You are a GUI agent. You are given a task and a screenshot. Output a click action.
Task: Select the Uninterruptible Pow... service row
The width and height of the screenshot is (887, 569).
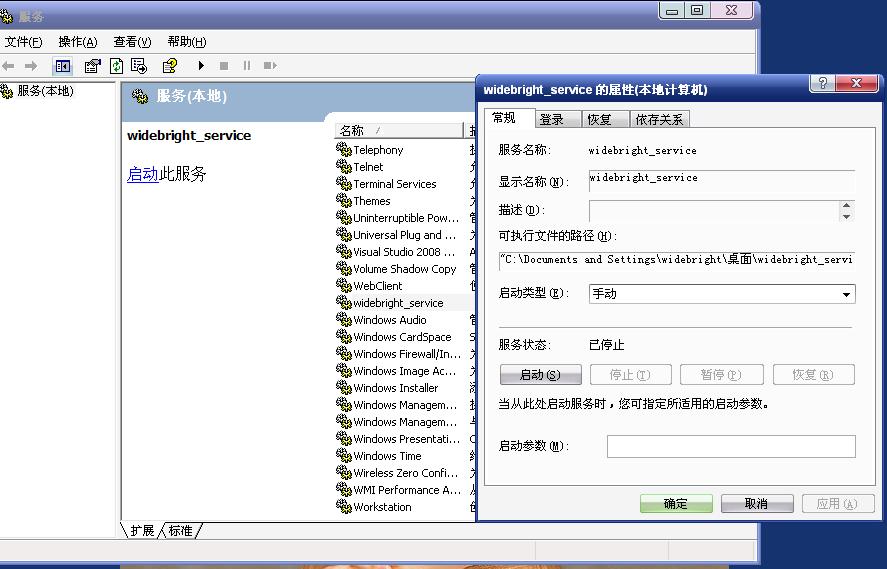(x=404, y=218)
